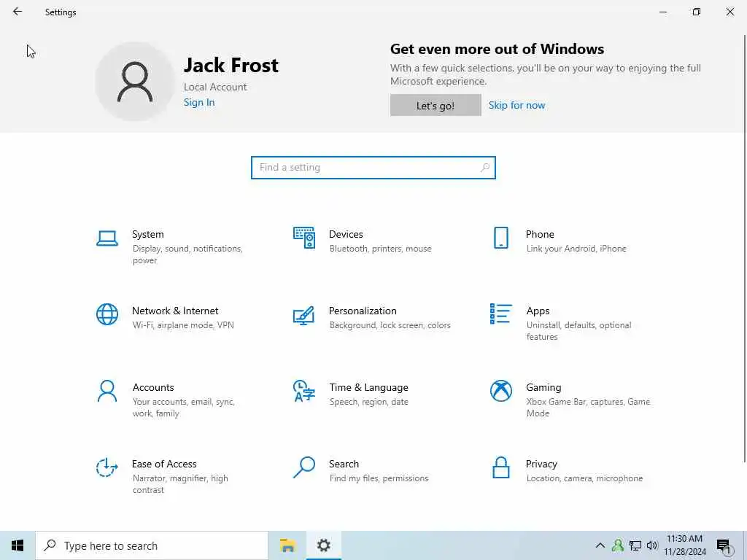Click 'Bluetooth, printers, mouse' description
747x560 pixels.
pyautogui.click(x=380, y=249)
